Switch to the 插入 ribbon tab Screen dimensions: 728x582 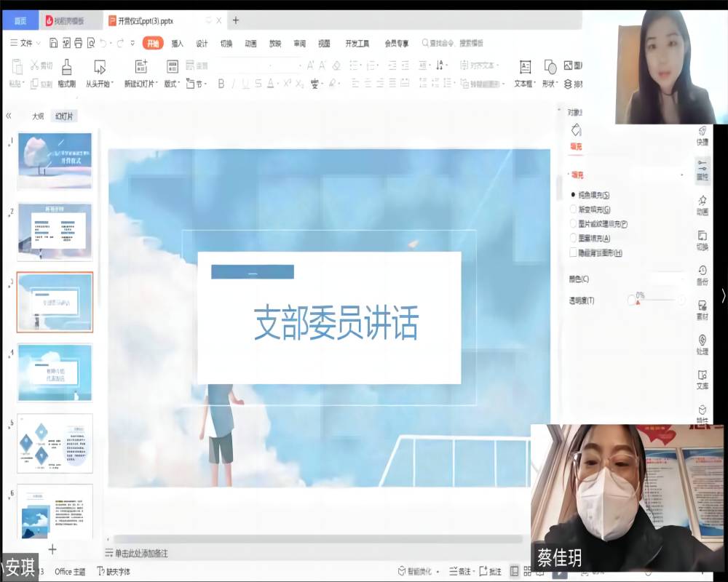pos(178,43)
